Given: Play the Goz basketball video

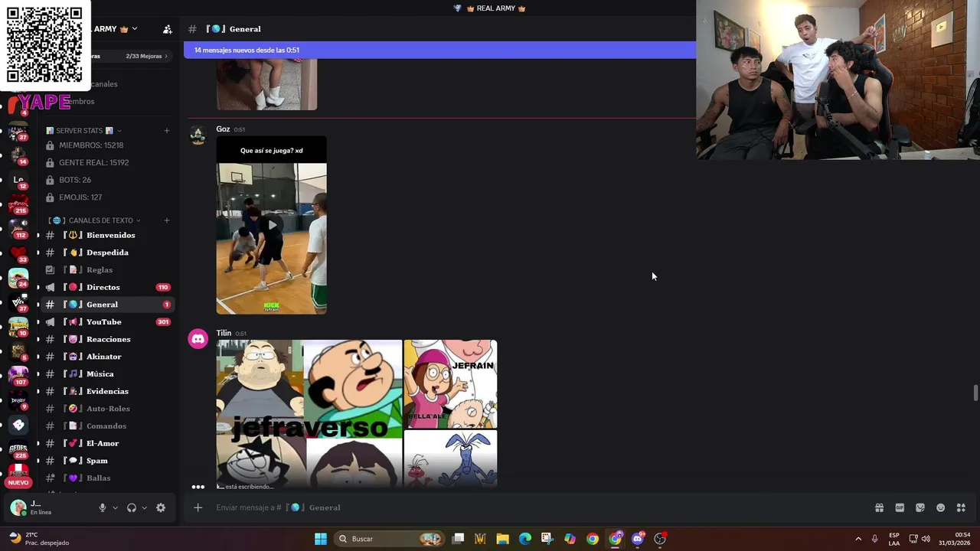Looking at the screenshot, I should [271, 225].
